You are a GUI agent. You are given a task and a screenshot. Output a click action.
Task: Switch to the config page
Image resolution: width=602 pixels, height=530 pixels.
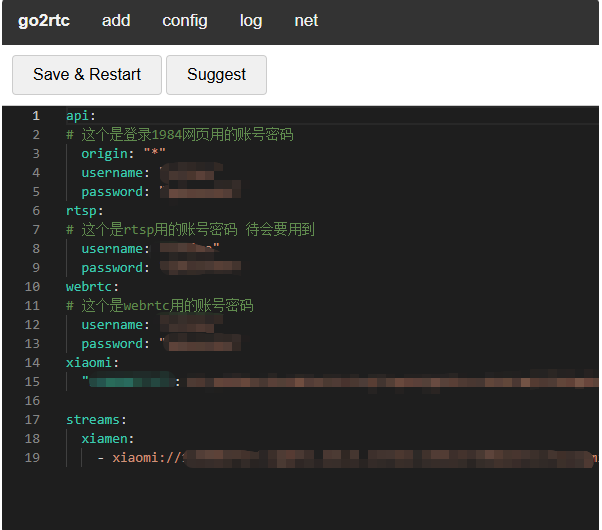pyautogui.click(x=185, y=21)
